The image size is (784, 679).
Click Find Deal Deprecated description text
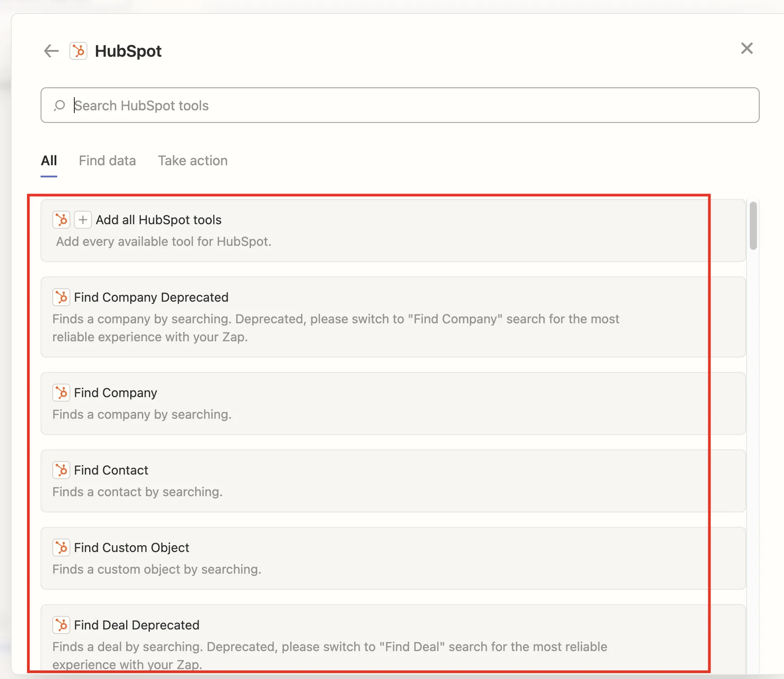(330, 656)
